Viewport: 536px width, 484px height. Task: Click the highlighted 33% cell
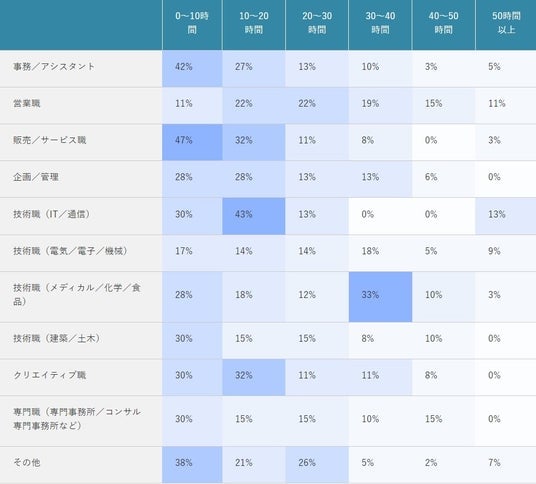[380, 297]
